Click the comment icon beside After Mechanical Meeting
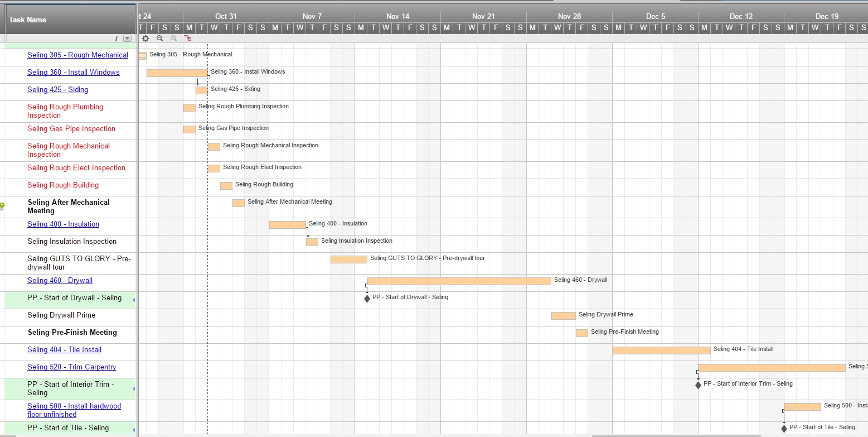The image size is (868, 437). coord(2,206)
